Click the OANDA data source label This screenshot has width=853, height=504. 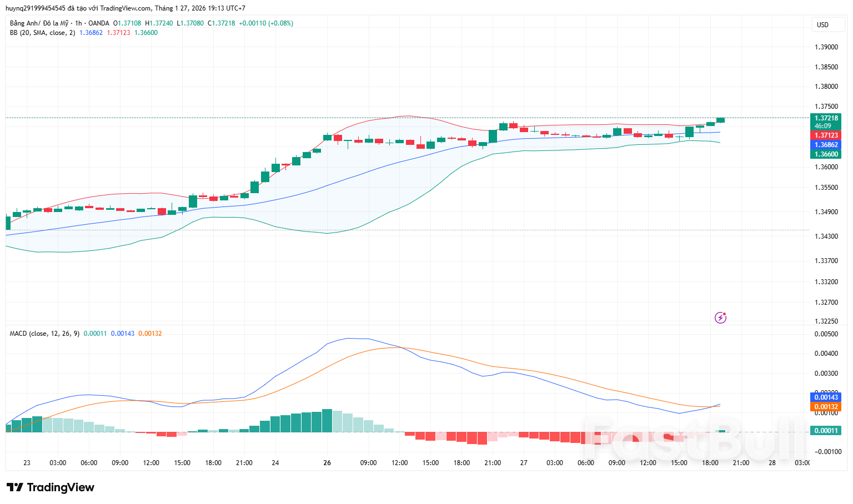click(x=99, y=23)
